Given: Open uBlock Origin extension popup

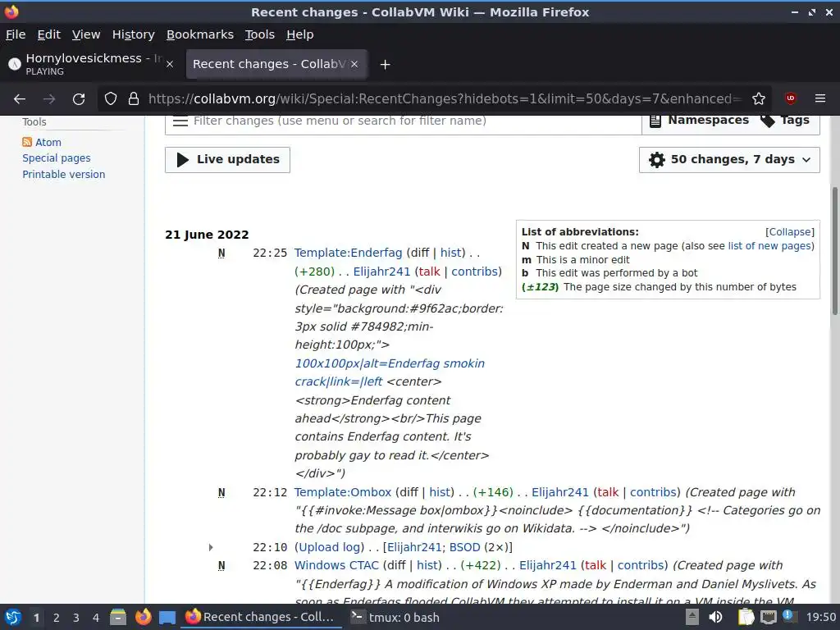Looking at the screenshot, I should pos(790,98).
